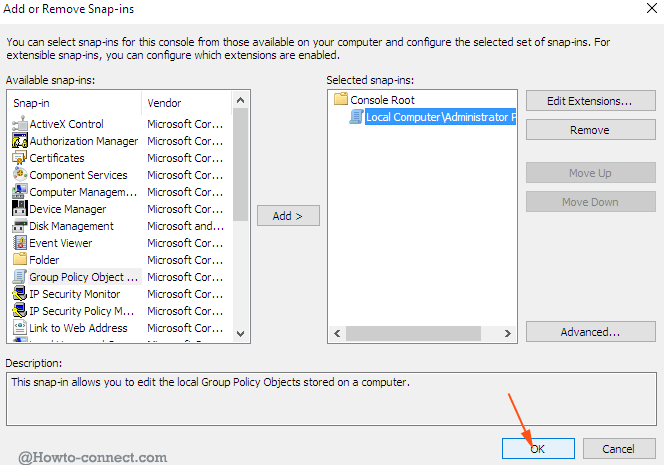Select the ActiveX Control row text
Image resolution: width=664 pixels, height=465 pixels.
pos(66,124)
